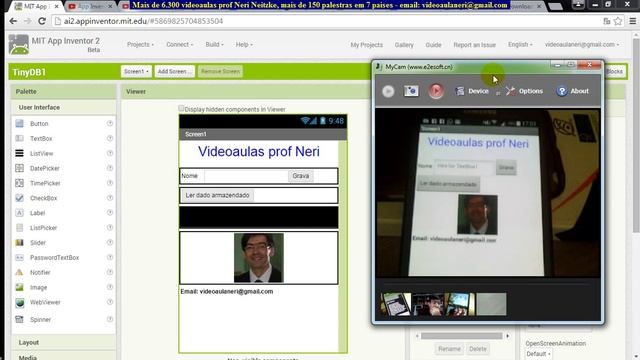
Task: Select first MyCam snapshot thumbnail
Action: point(396,304)
